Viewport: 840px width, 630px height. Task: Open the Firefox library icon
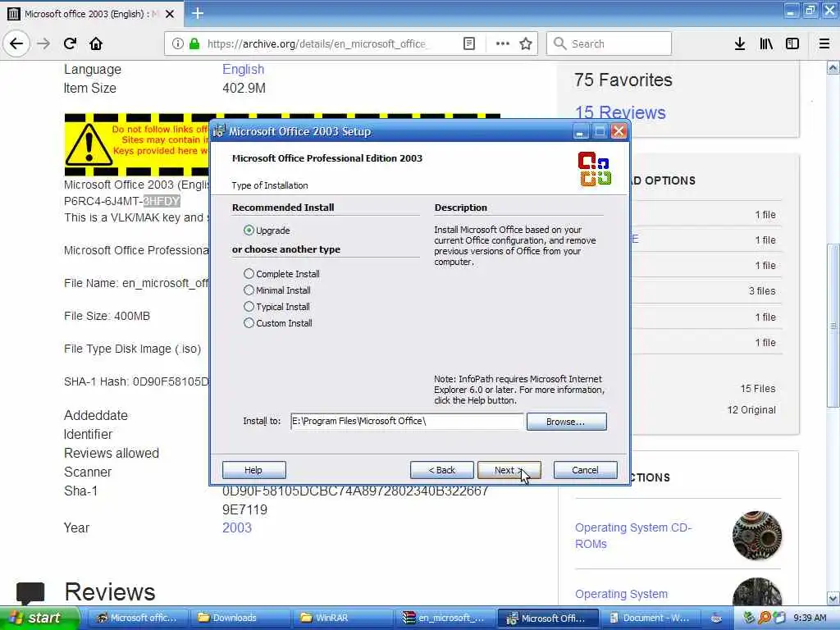[x=766, y=43]
